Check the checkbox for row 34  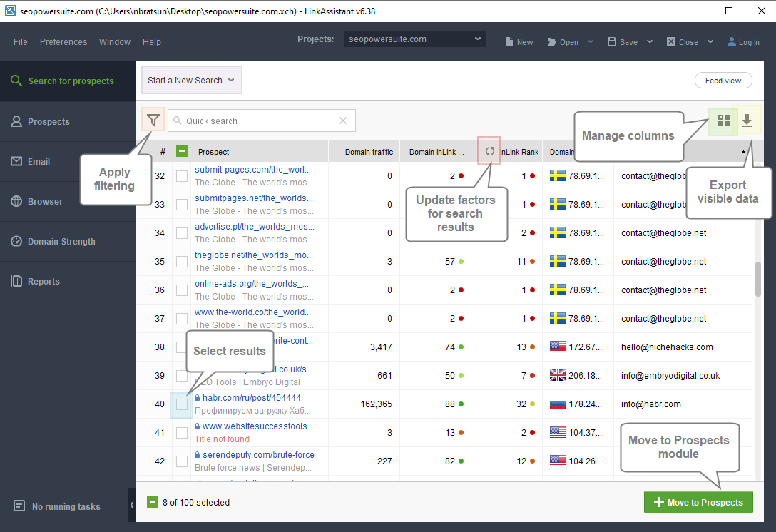[182, 232]
